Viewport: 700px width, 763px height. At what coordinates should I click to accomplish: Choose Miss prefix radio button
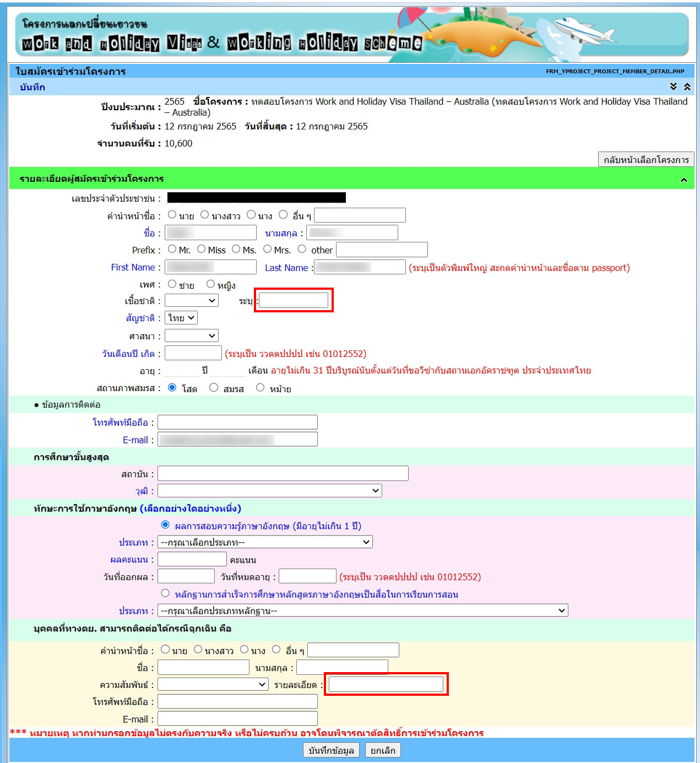point(201,249)
